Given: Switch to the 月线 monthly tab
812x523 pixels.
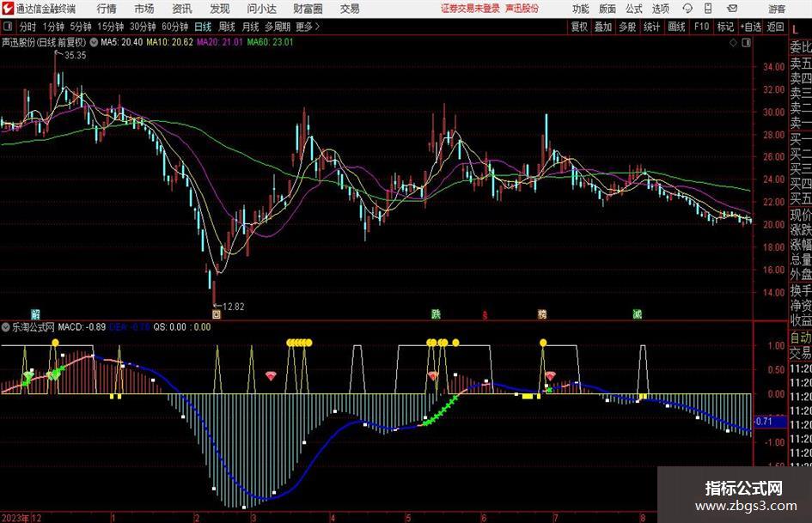Looking at the screenshot, I should pyautogui.click(x=251, y=27).
